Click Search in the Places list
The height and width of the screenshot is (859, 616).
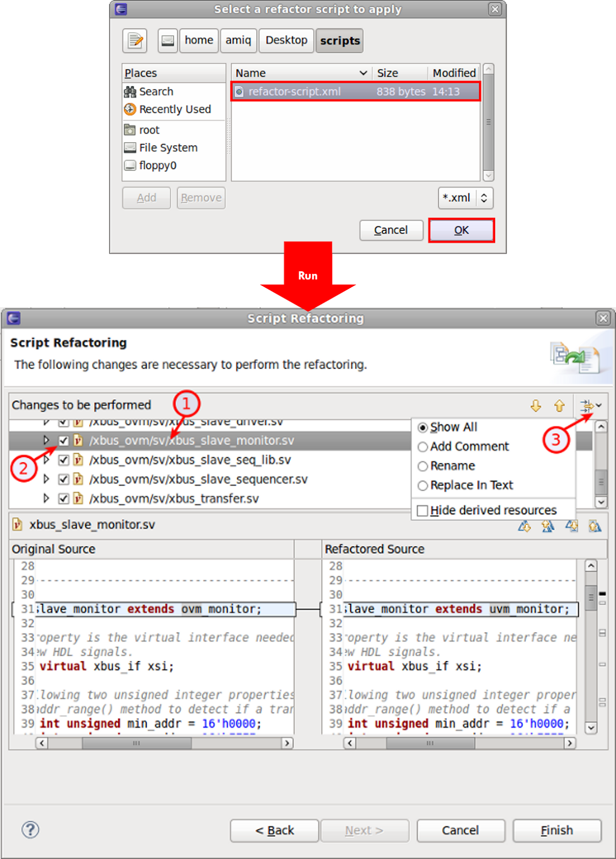coord(156,92)
